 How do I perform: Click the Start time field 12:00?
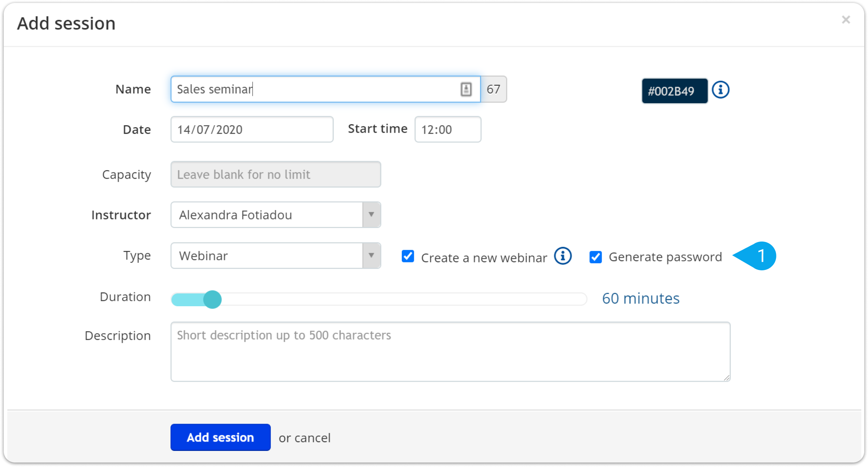[x=448, y=129]
